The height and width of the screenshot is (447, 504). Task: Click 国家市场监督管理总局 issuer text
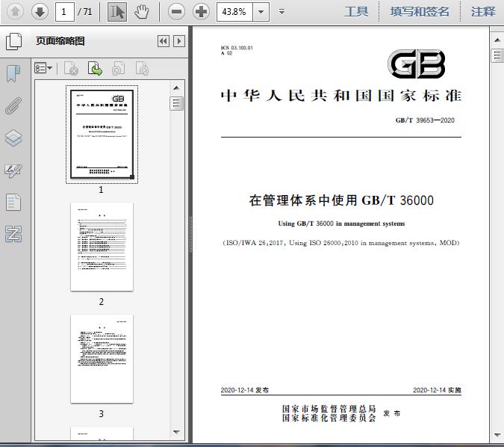(x=329, y=409)
